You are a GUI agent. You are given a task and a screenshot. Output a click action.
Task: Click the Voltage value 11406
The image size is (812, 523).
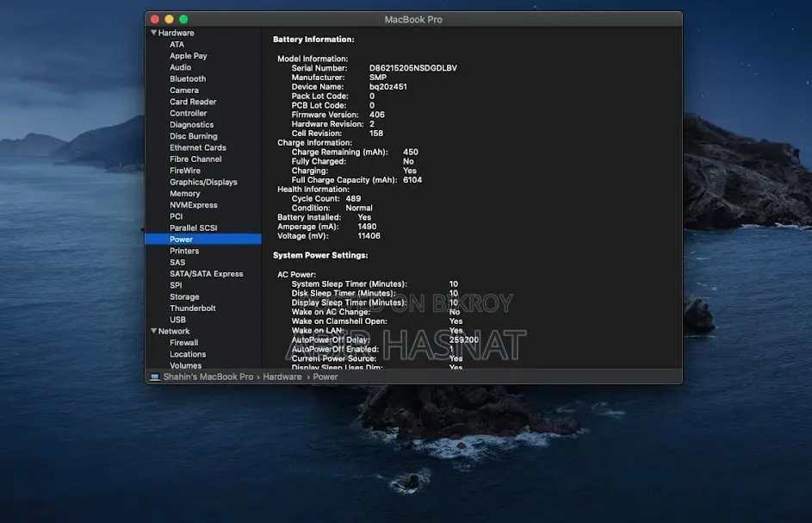point(369,236)
